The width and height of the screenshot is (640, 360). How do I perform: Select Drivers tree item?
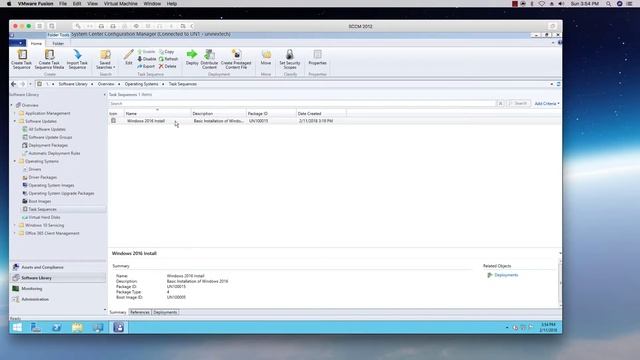[35, 169]
